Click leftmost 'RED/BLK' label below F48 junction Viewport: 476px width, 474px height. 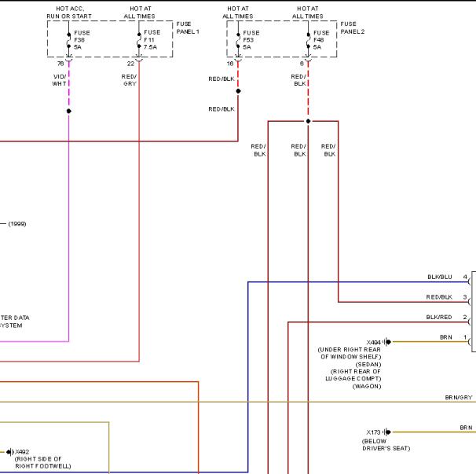coord(258,150)
